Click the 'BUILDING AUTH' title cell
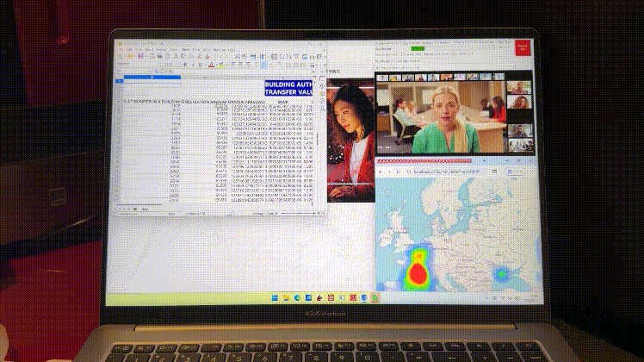Viewport: 644px width, 362px height. pos(288,88)
